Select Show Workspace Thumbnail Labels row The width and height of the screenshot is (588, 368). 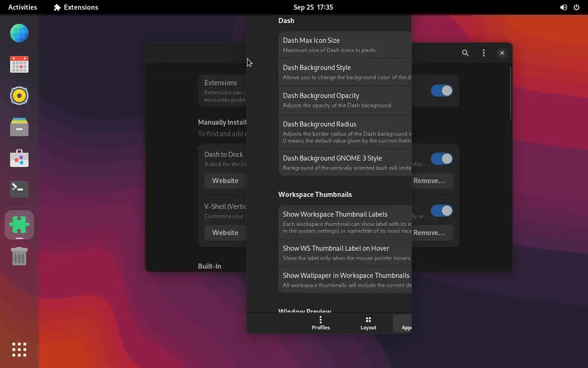coord(345,222)
